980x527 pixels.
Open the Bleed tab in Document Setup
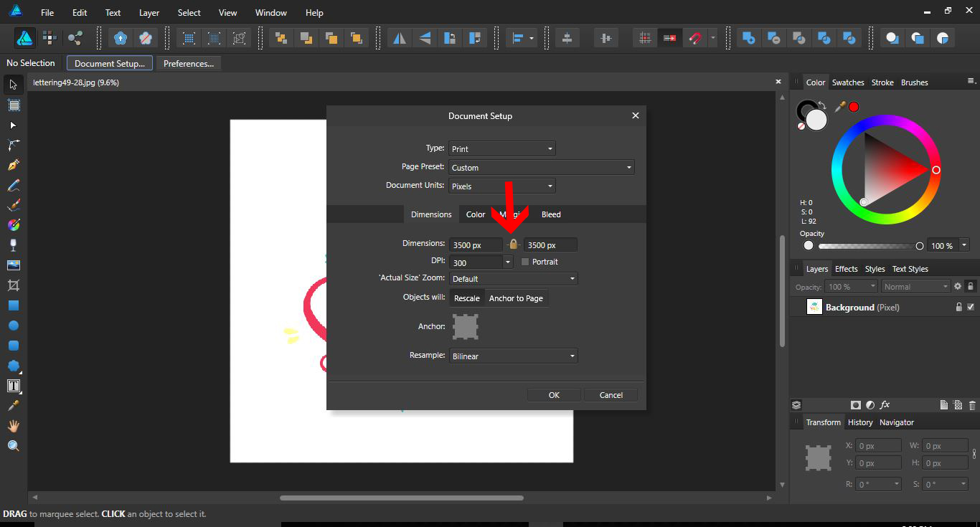click(551, 214)
